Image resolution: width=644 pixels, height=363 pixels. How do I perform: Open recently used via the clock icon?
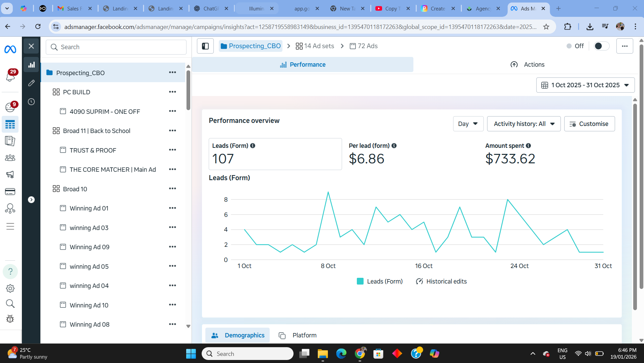click(x=31, y=101)
